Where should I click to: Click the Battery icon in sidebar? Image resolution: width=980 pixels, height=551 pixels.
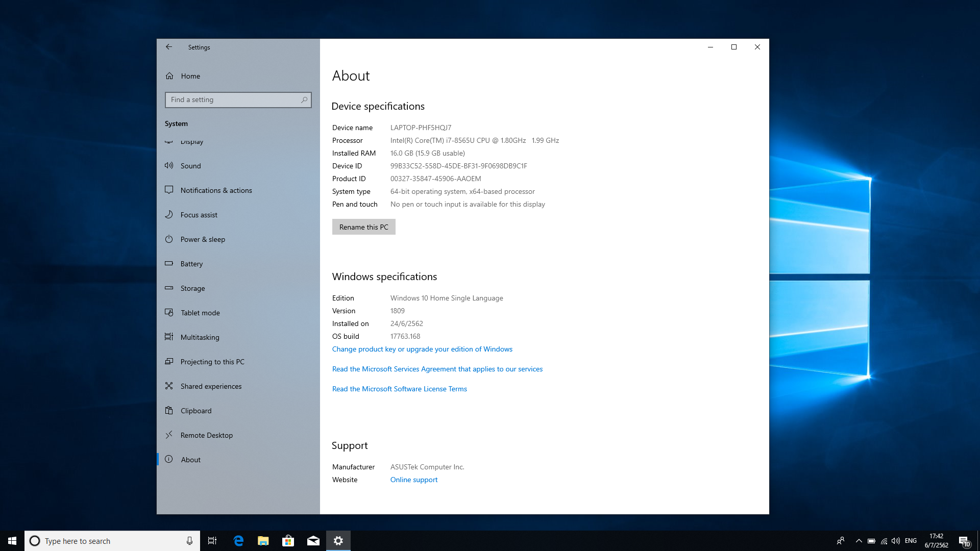169,263
